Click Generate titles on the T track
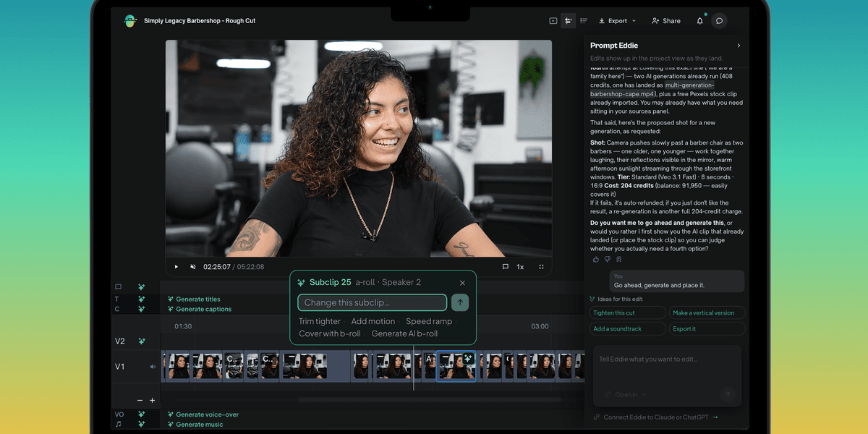The width and height of the screenshot is (868, 434). click(194, 299)
